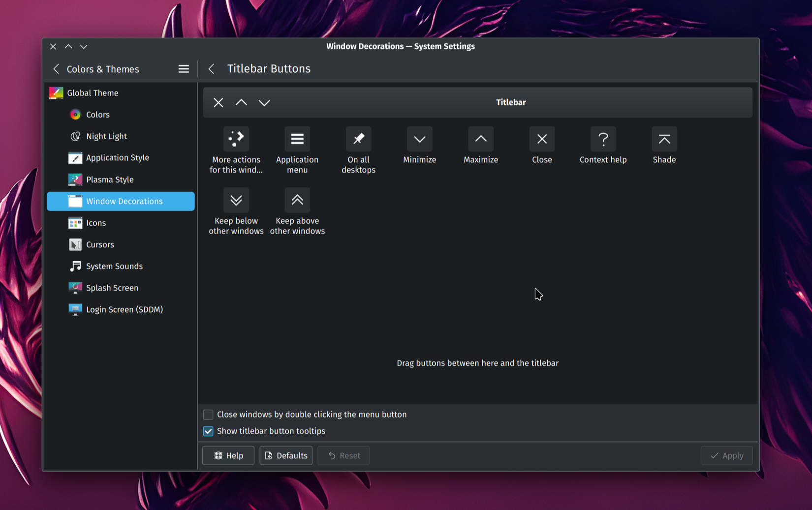Open Login Screen (SDDM) settings
The height and width of the screenshot is (510, 812).
121,309
